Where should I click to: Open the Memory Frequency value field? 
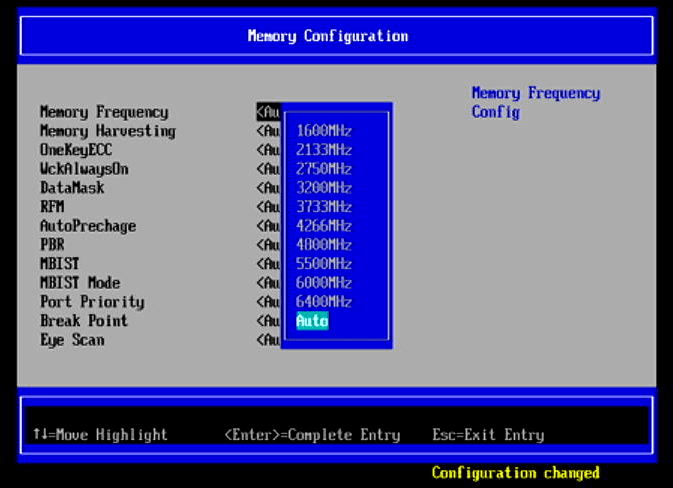click(x=269, y=112)
